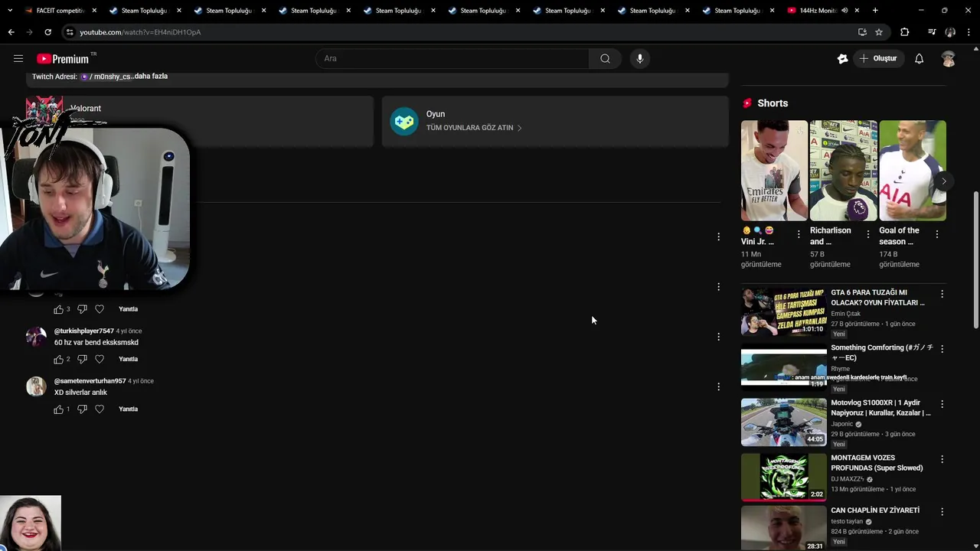Open Something Comforting video title
Viewport: 980px width, 551px height.
pyautogui.click(x=882, y=353)
